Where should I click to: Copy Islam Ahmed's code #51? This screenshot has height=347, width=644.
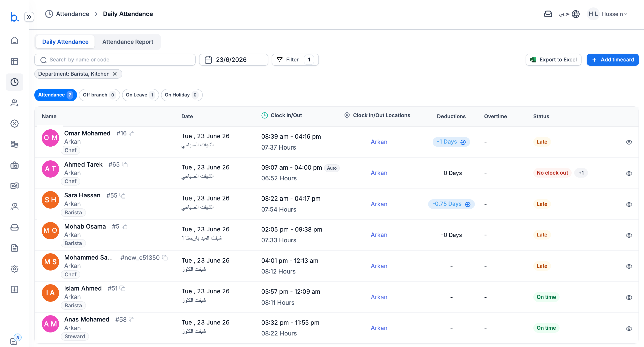click(x=123, y=288)
